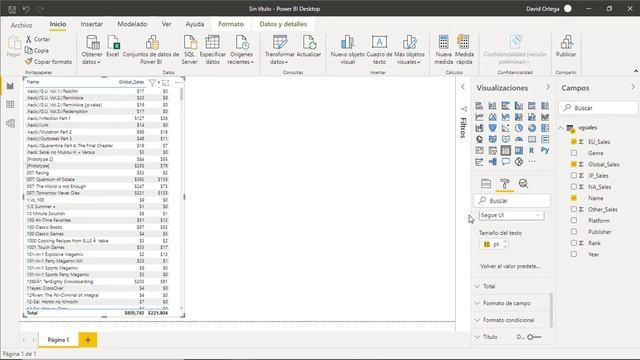Select the line chart visualization
The height and width of the screenshot is (360, 640).
[480, 117]
